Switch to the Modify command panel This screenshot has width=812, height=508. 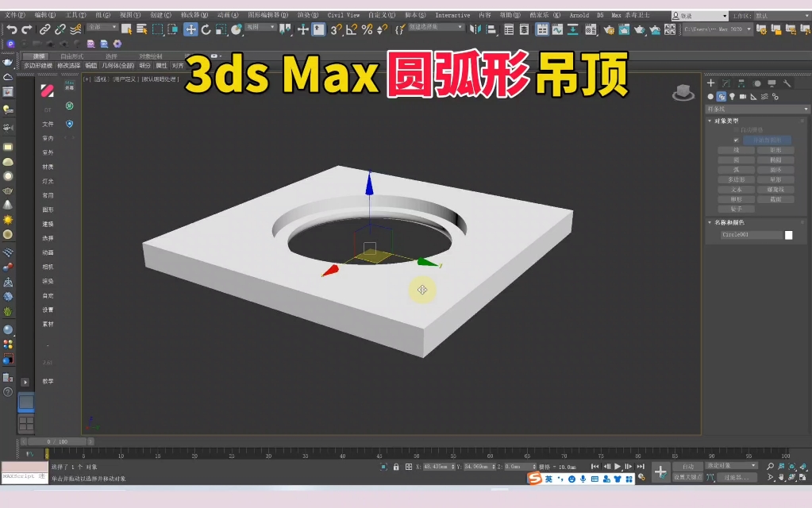pyautogui.click(x=725, y=83)
